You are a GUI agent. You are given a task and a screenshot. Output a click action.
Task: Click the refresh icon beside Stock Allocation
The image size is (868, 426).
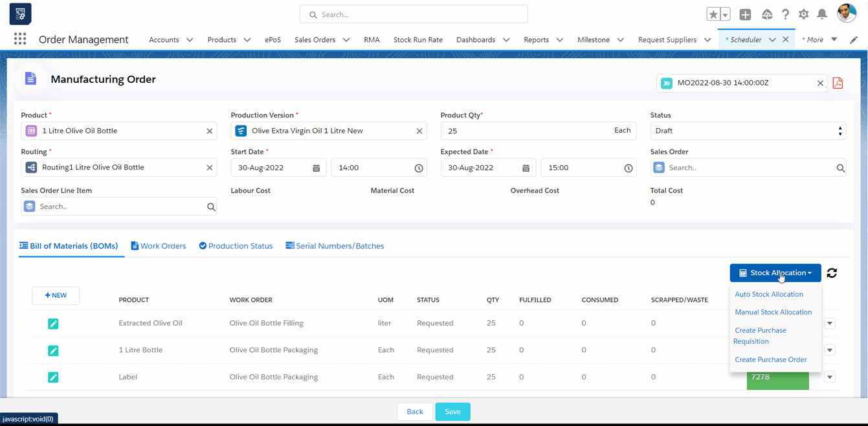[832, 273]
